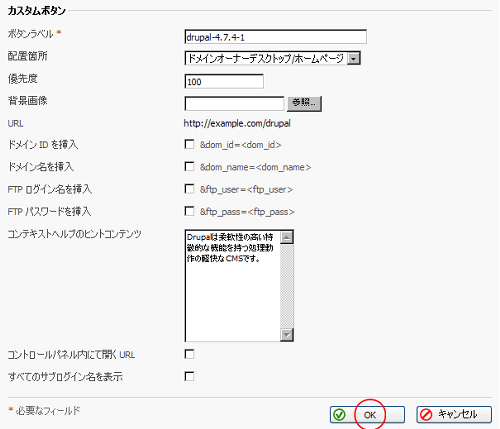Image resolution: width=500 pixels, height=429 pixels.
Task: Open the 配置箇所 dropdown arrow
Action: pos(353,59)
